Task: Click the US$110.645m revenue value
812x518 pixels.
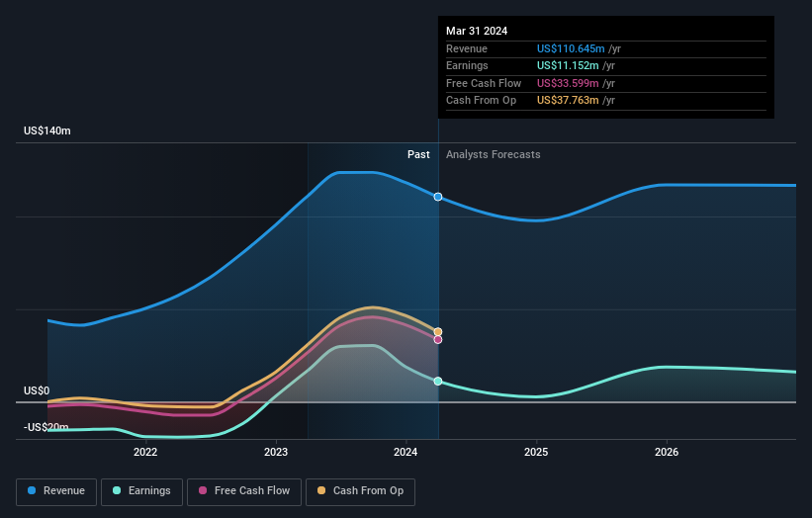Action: tap(571, 48)
